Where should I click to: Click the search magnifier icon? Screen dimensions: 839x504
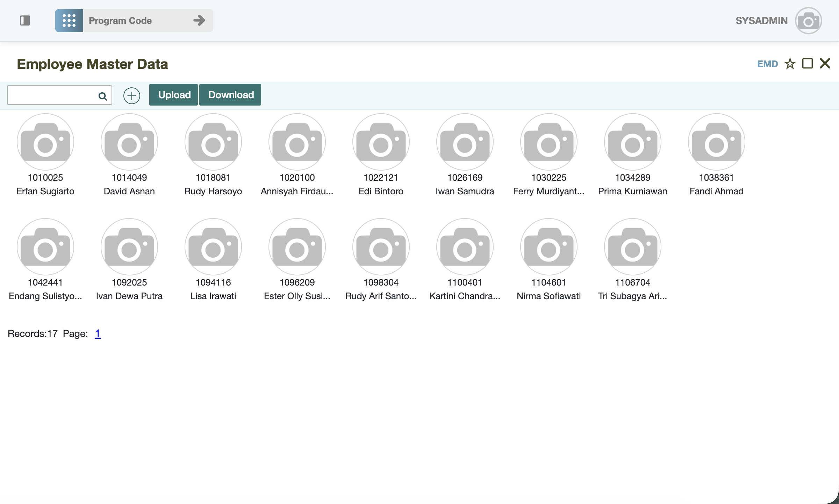(x=102, y=96)
